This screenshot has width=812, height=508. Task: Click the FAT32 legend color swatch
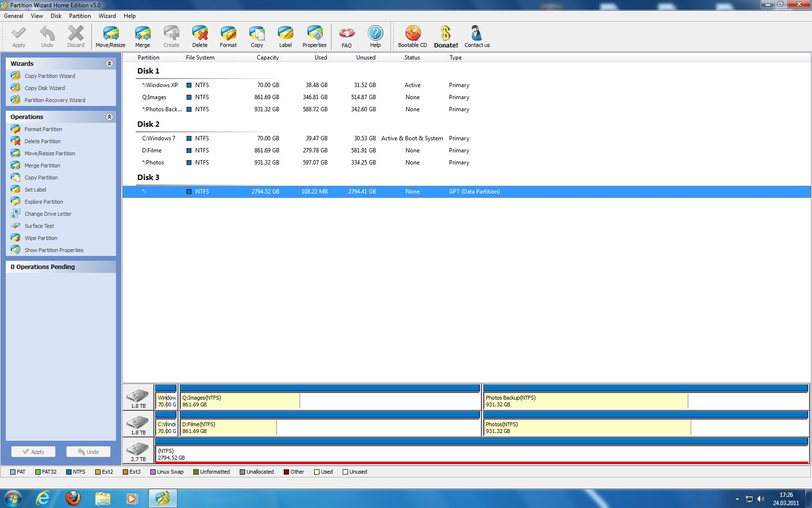point(38,472)
